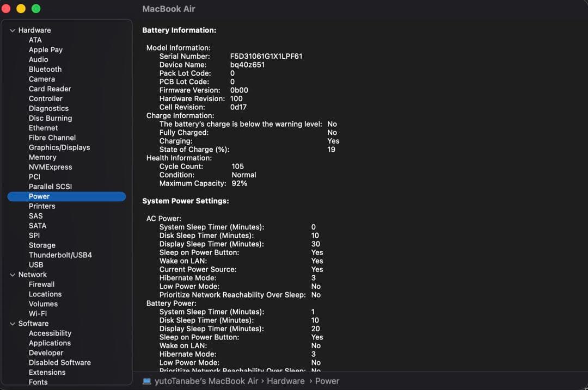The width and height of the screenshot is (588, 390).
Task: Open the Printers entry
Action: [42, 206]
